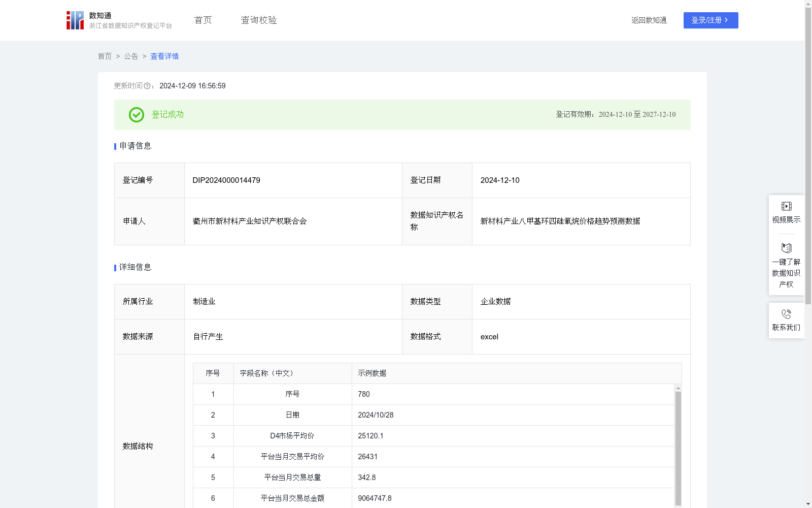Click the D4市场平均价 field row

point(292,436)
